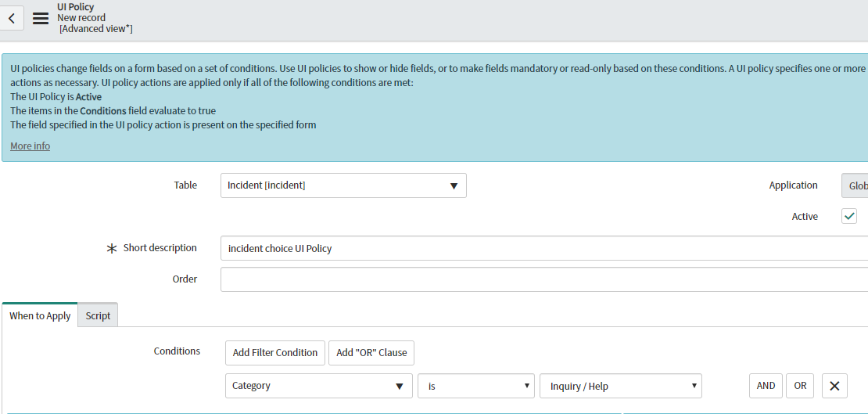
Task: Remove the Category condition with X
Action: (x=835, y=386)
